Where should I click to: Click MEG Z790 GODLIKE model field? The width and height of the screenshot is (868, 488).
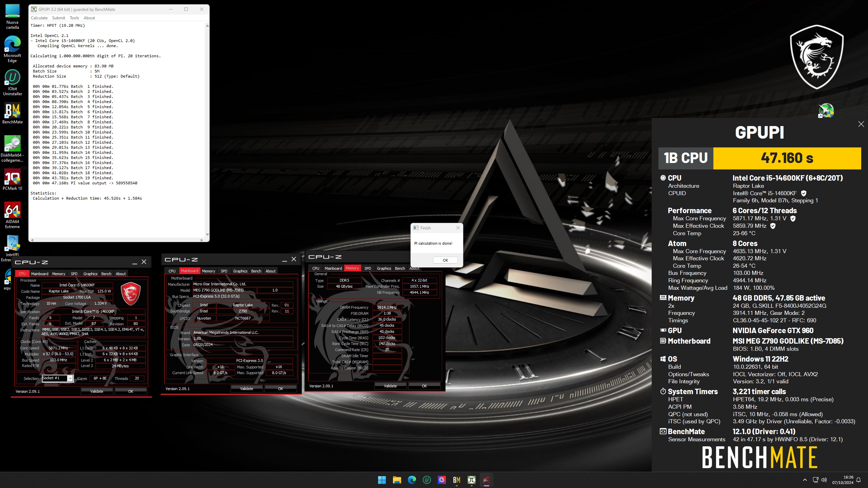224,290
